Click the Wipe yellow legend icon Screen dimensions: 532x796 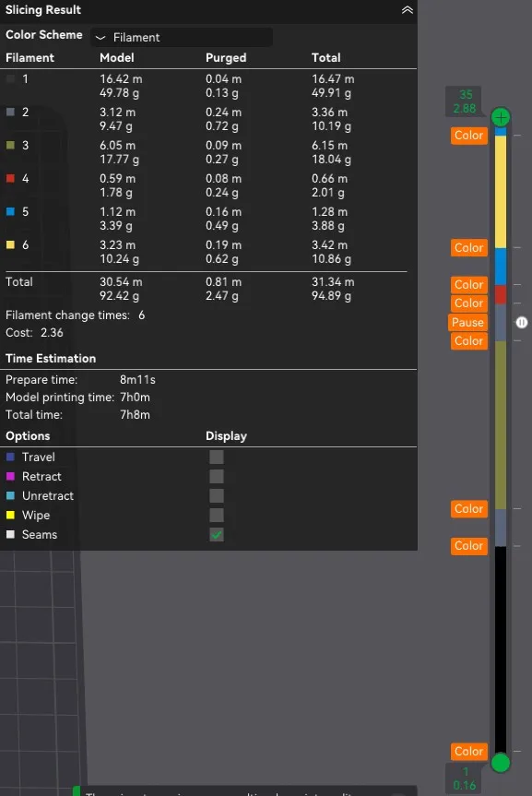[x=10, y=515]
